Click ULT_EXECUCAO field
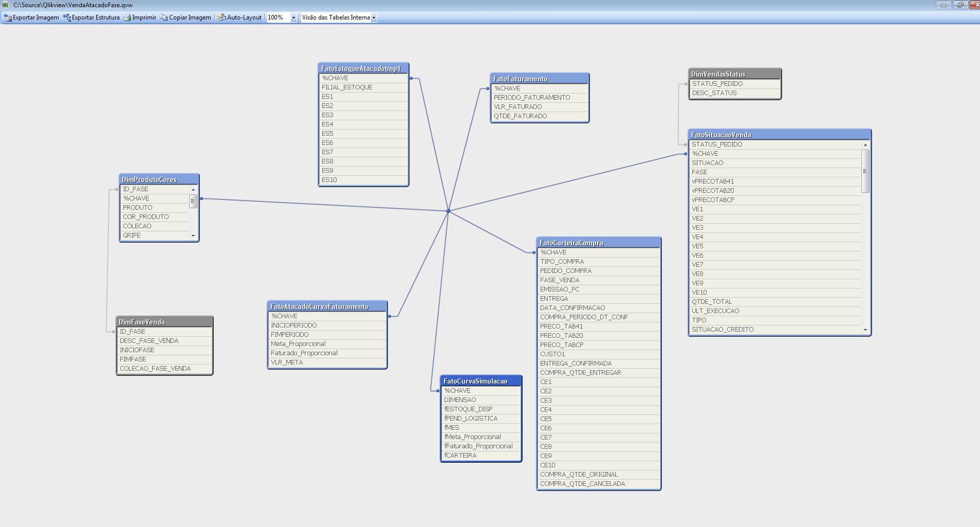This screenshot has width=980, height=527. click(x=775, y=311)
